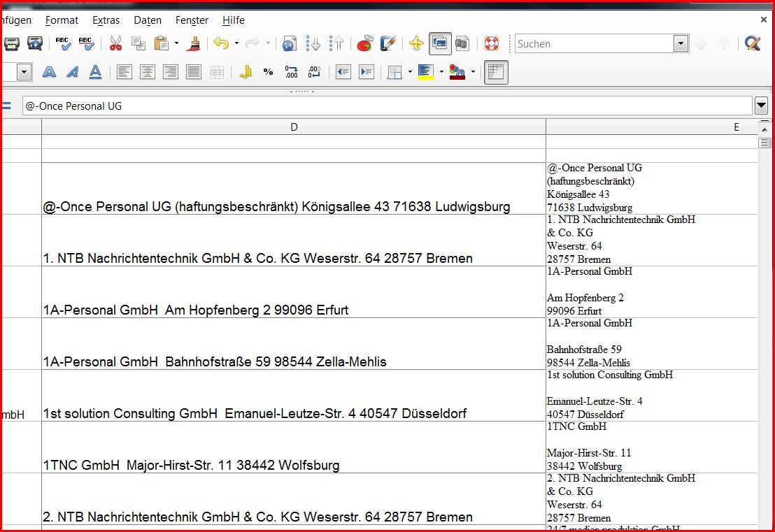Open the Font Color dropdown arrow
Image resolution: width=775 pixels, height=532 pixels.
[473, 72]
